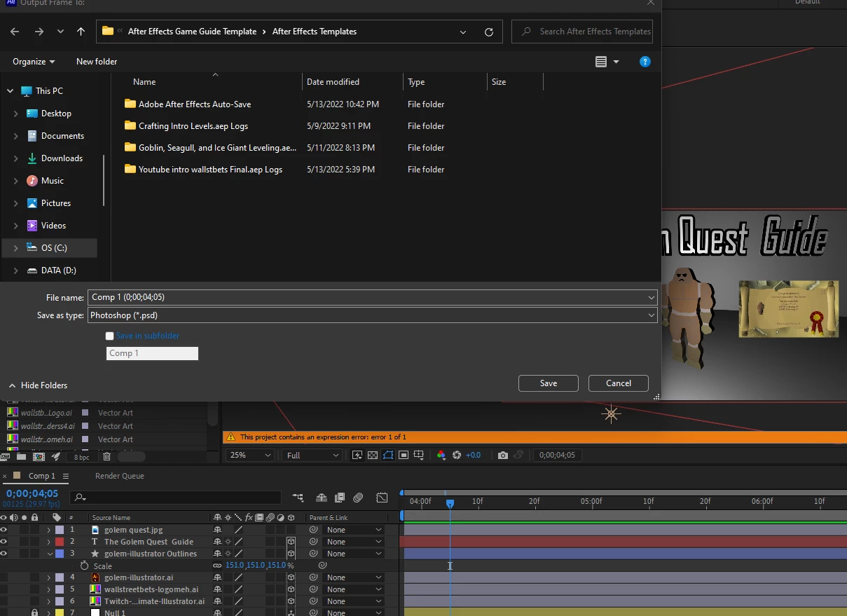Screen dimensions: 847x616
Task: Hide The Golem Quest Guide text layer
Action: tap(4, 542)
